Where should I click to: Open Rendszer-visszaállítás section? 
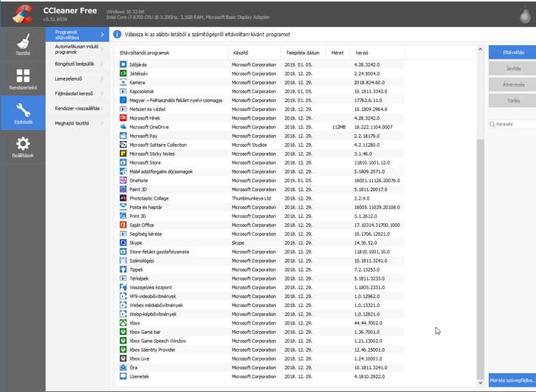pyautogui.click(x=77, y=109)
